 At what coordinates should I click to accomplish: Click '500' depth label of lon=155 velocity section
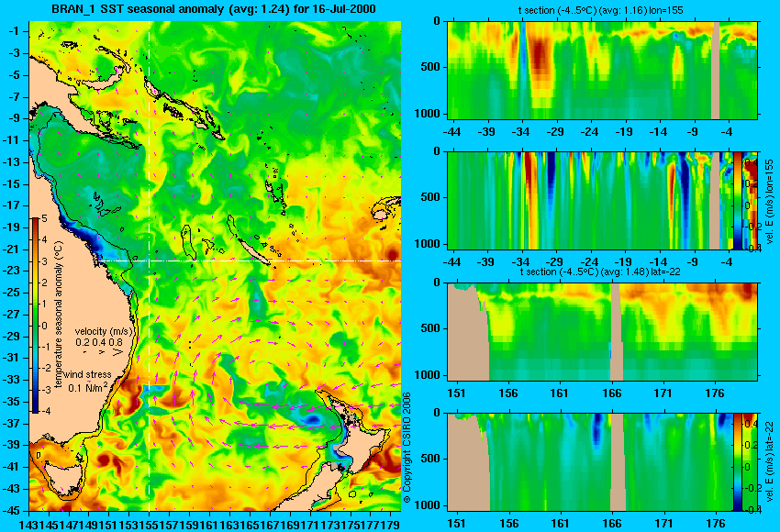click(x=430, y=197)
